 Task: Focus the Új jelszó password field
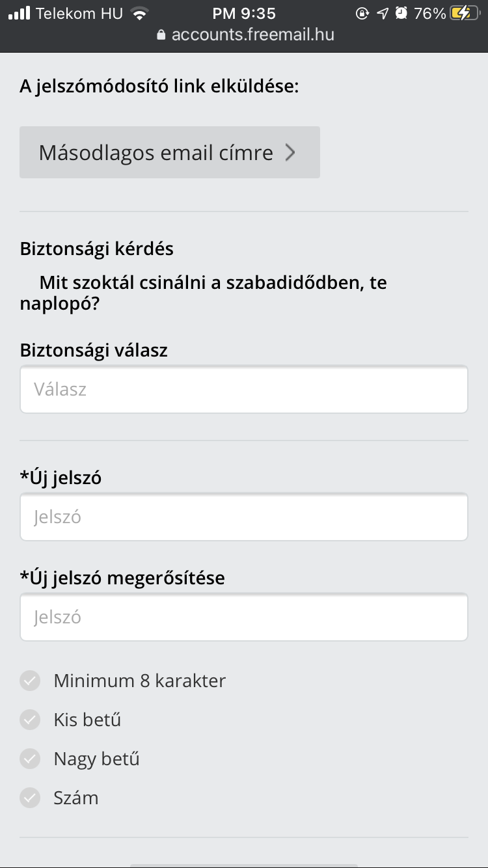click(244, 517)
